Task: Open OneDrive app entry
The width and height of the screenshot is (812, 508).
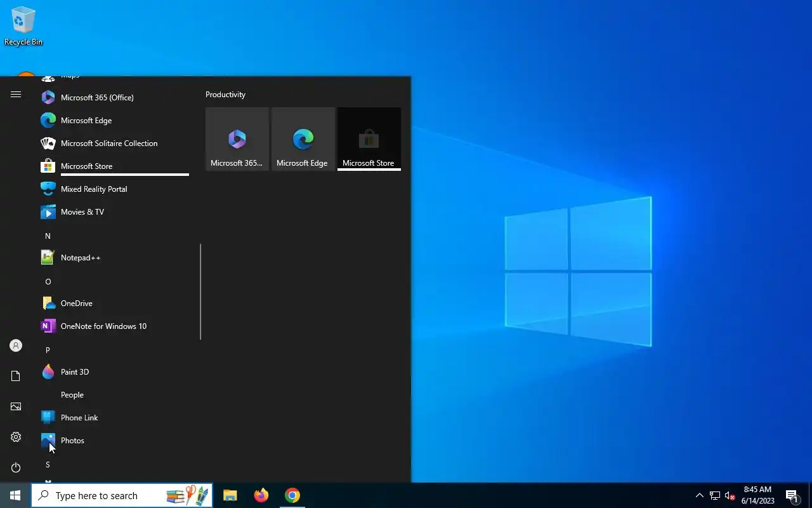Action: pyautogui.click(x=114, y=304)
